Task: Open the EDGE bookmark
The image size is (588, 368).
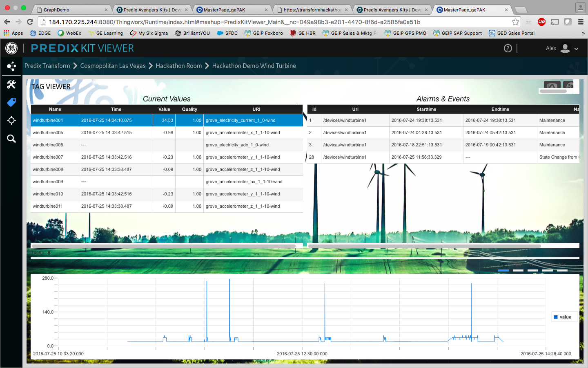Action: [x=40, y=33]
